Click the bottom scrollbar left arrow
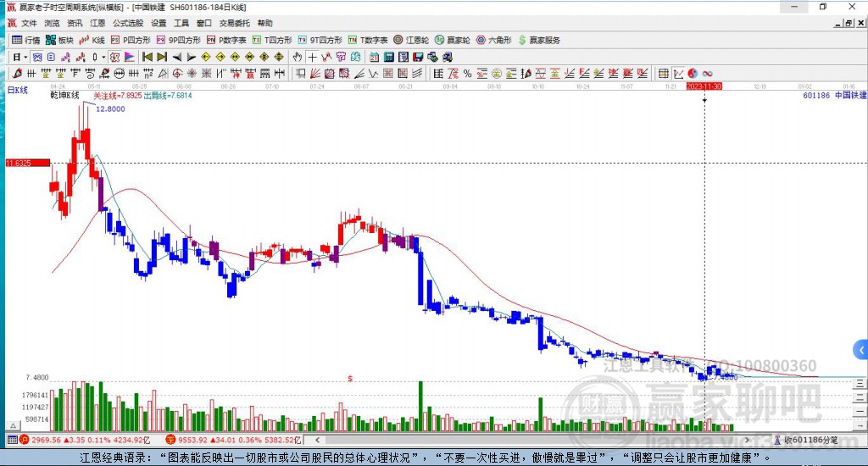 pos(317,440)
